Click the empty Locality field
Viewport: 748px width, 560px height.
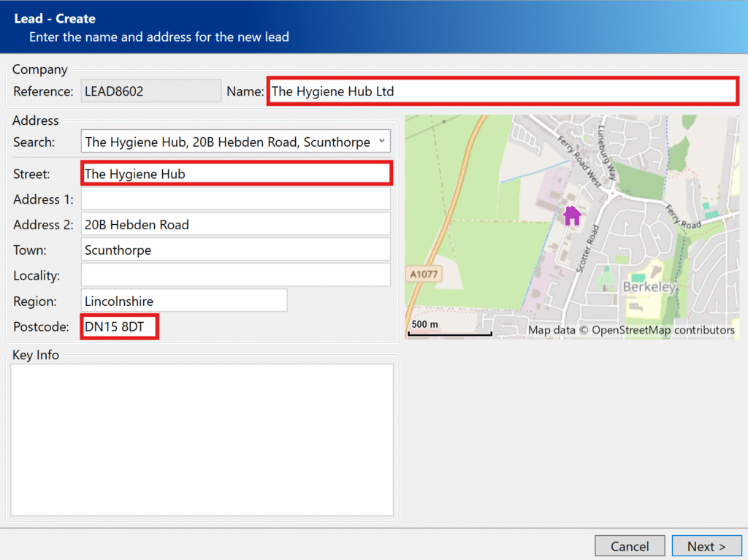pyautogui.click(x=235, y=275)
